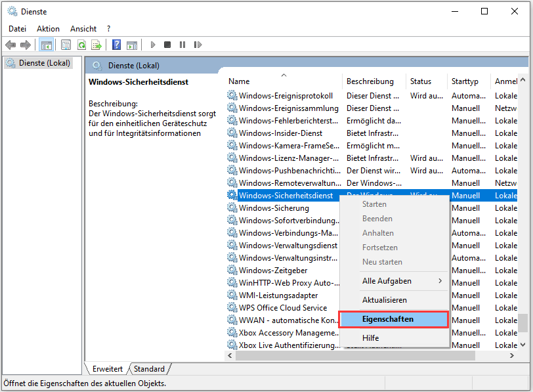Switch to the Erweitert tab
This screenshot has height=392, width=533.
click(107, 368)
